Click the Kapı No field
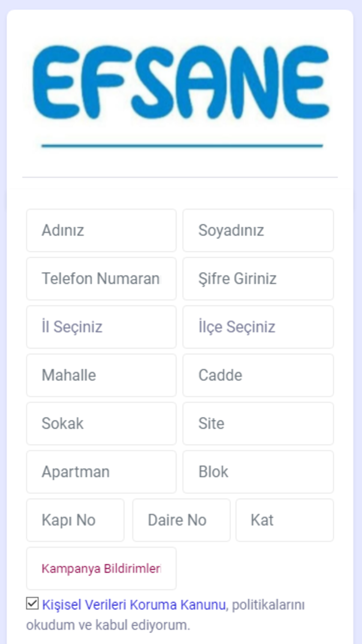The height and width of the screenshot is (644, 362). tap(75, 520)
